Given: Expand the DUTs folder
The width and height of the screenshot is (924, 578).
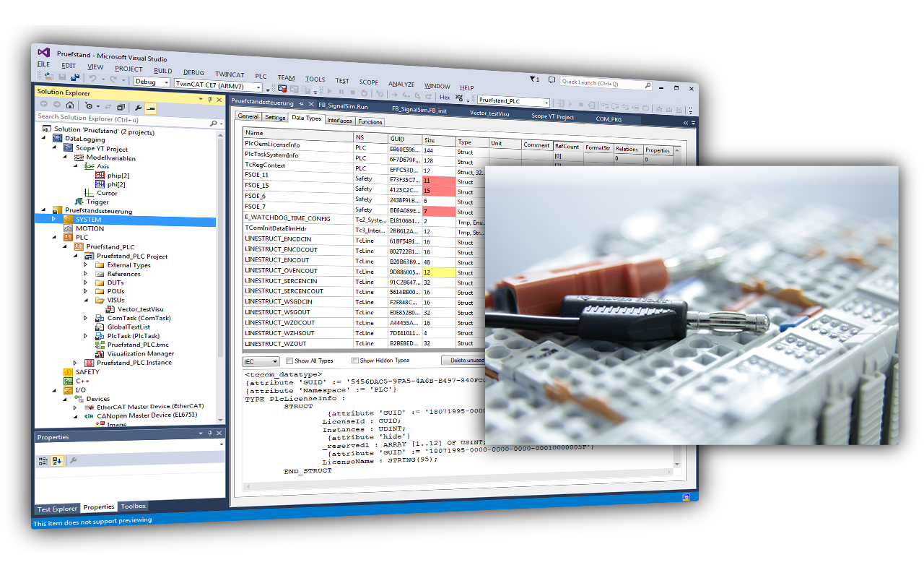Looking at the screenshot, I should (85, 282).
